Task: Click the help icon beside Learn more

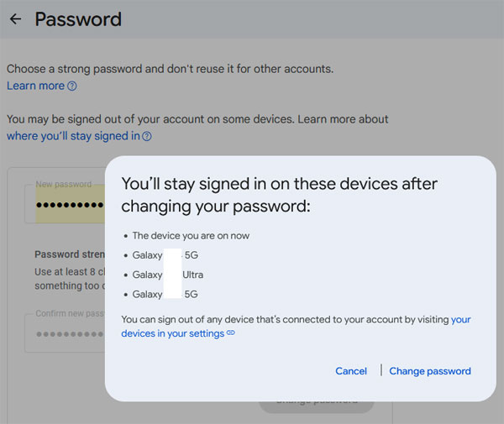Action: [x=72, y=86]
